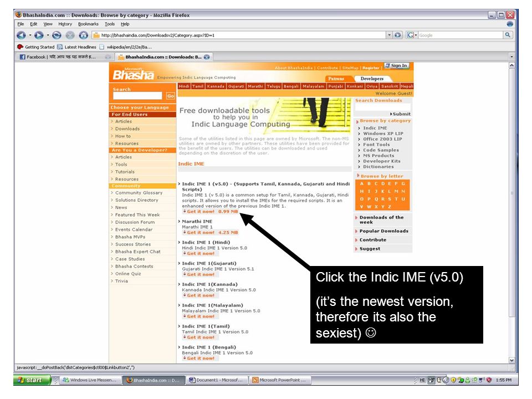Open Windows XP LIP category

pyautogui.click(x=383, y=134)
